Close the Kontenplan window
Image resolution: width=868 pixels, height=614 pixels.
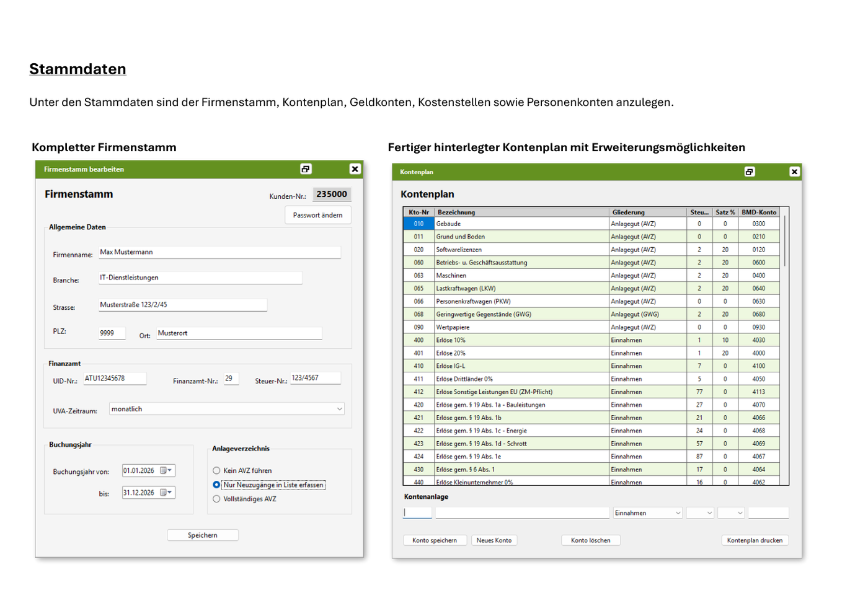pos(794,172)
